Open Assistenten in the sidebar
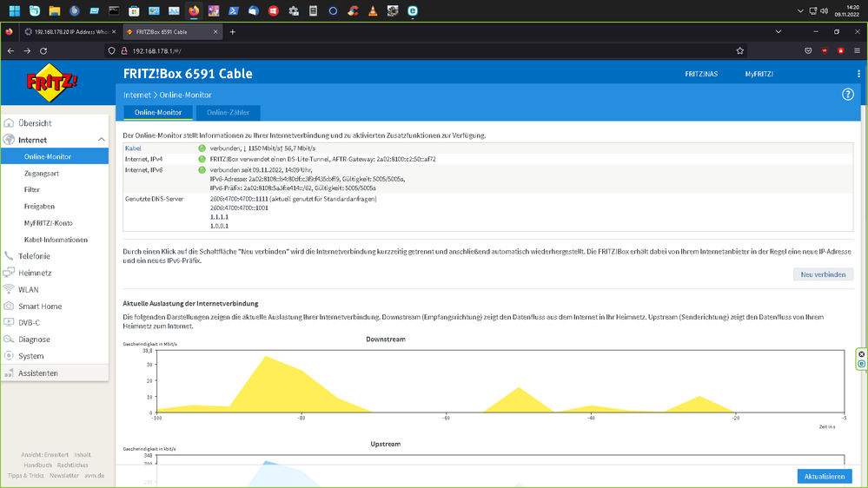 37,373
